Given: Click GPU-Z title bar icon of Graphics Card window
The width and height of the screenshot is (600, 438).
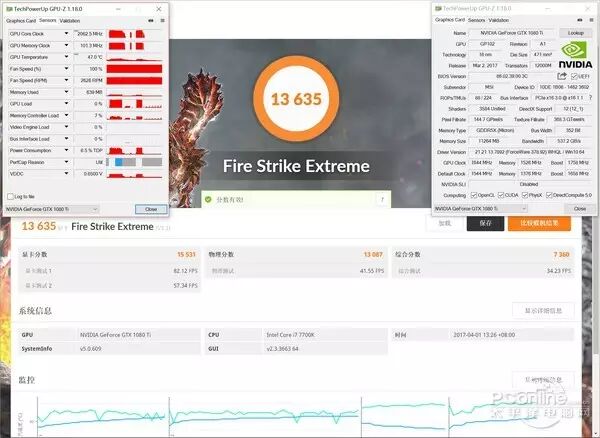Looking at the screenshot, I should (x=438, y=8).
